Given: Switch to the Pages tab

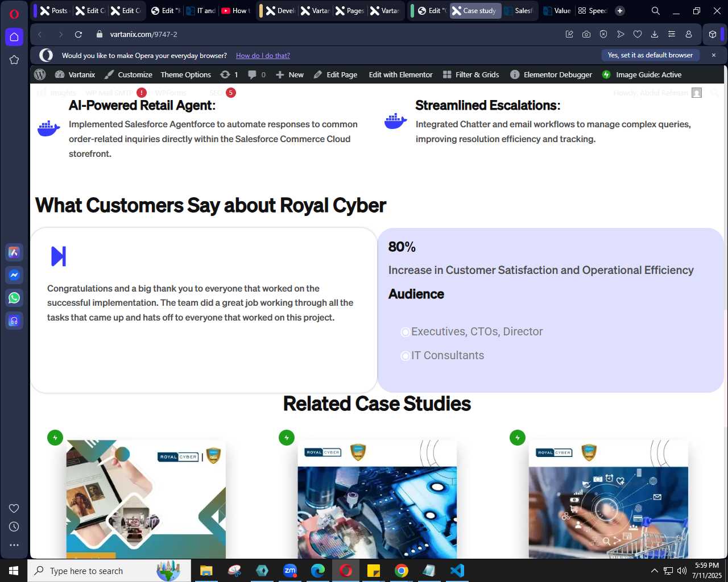Looking at the screenshot, I should (x=349, y=11).
